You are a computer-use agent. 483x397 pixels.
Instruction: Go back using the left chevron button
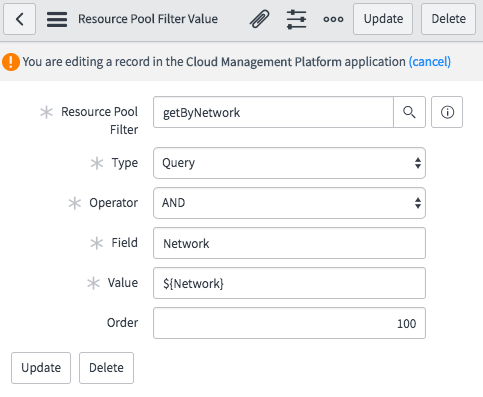pyautogui.click(x=19, y=19)
